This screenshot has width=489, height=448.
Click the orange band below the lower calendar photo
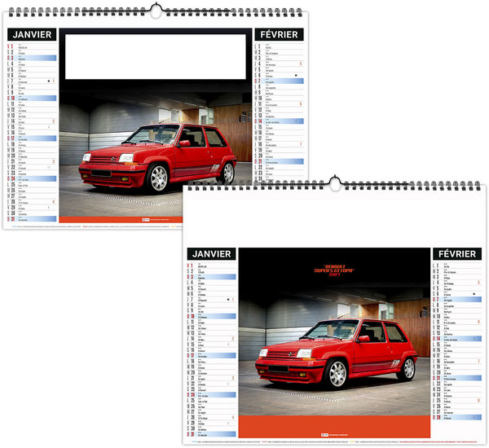[334, 427]
